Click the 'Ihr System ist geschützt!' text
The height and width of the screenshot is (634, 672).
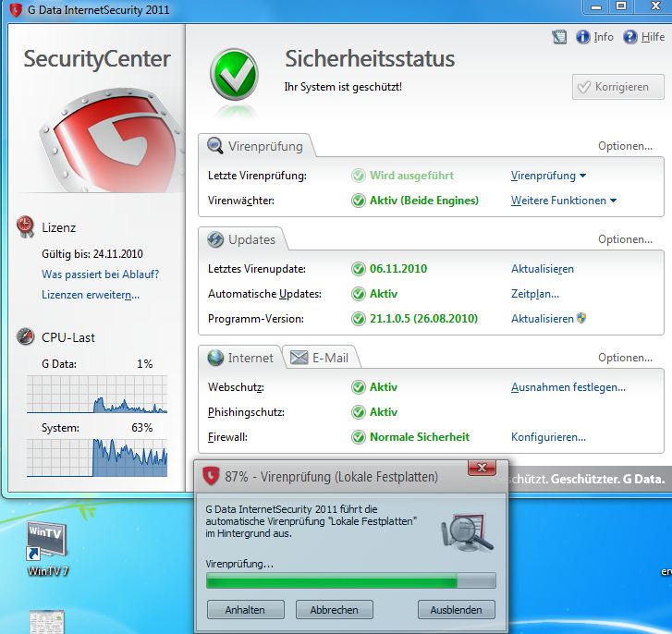point(343,87)
